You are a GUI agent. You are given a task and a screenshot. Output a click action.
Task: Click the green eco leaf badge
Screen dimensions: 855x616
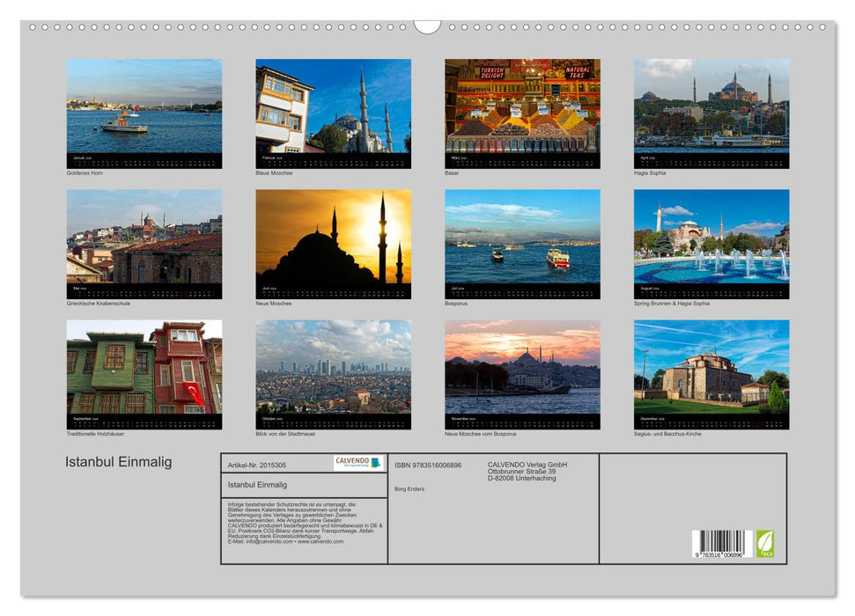coord(767,545)
